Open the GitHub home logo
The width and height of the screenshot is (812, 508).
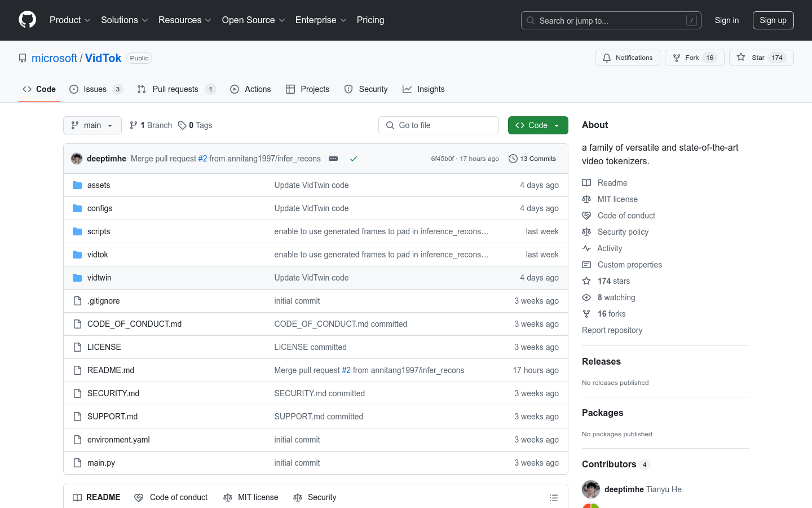[27, 20]
